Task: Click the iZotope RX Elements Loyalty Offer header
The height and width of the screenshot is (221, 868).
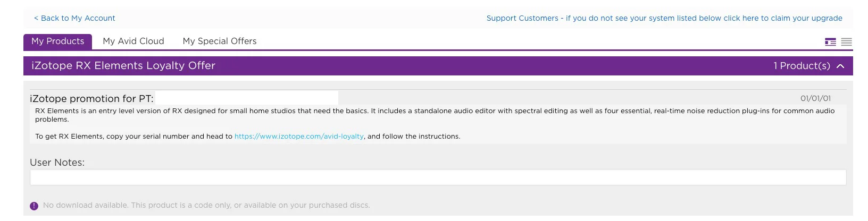Action: (x=123, y=65)
